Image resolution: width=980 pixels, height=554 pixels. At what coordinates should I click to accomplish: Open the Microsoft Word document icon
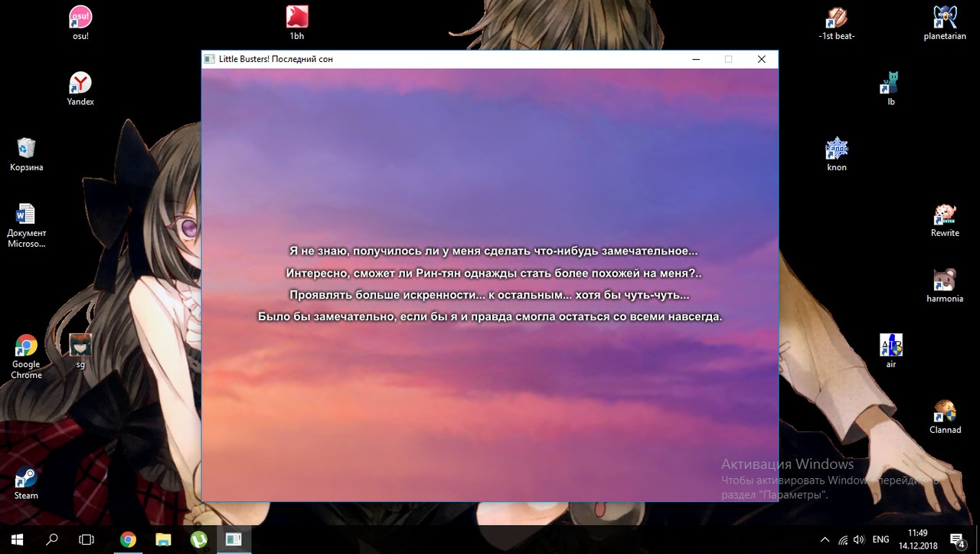click(x=26, y=215)
